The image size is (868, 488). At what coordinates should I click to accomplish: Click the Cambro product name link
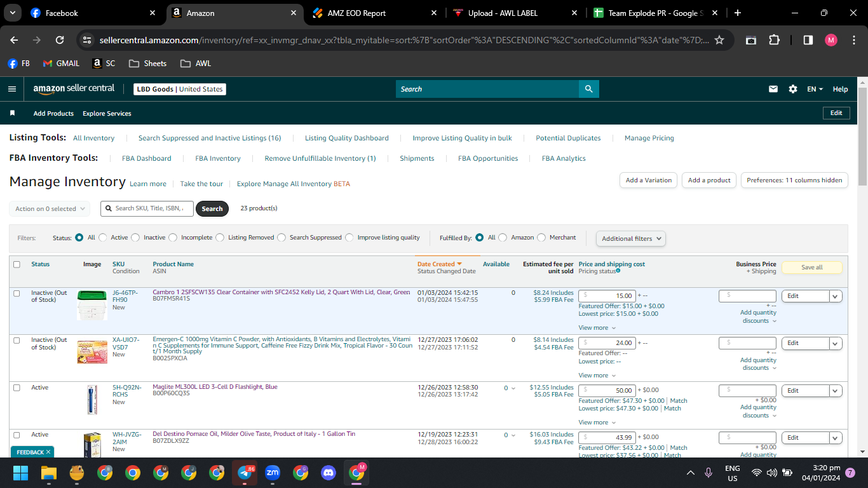pyautogui.click(x=281, y=292)
